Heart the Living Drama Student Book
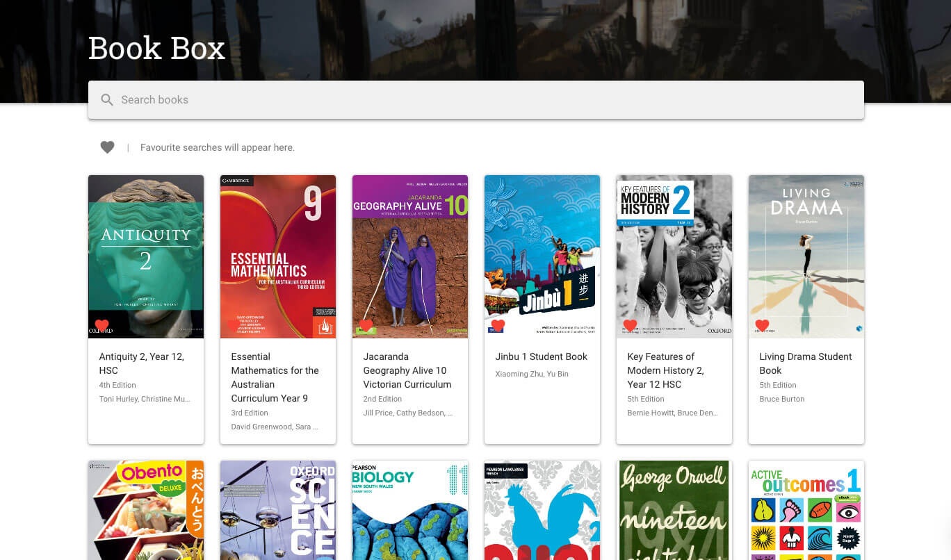Screen dimensions: 951x560 [x=762, y=325]
